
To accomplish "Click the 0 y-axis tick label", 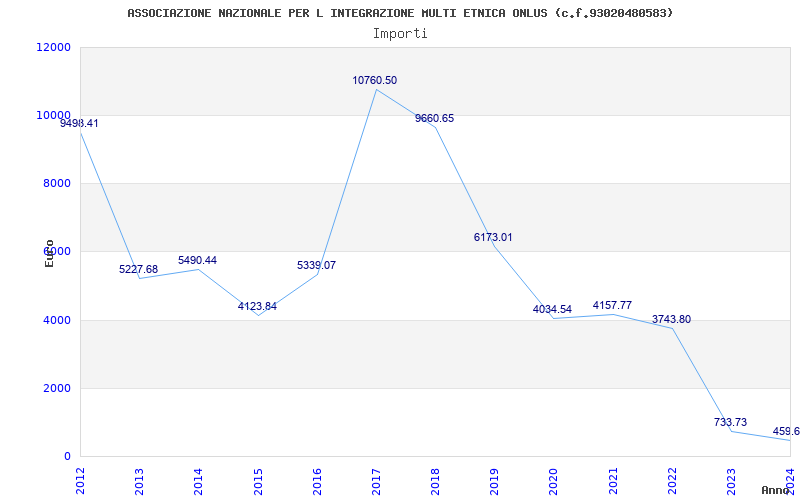I will click(67, 456).
